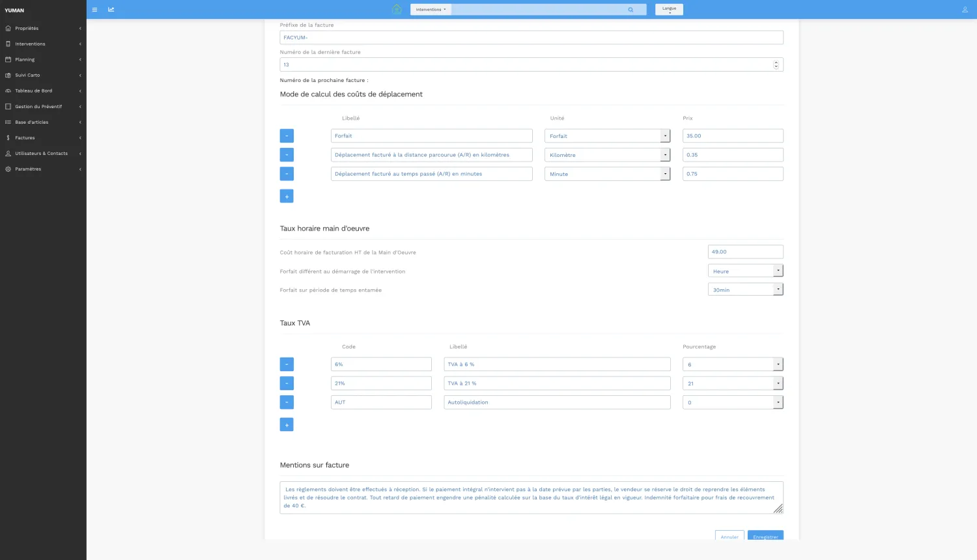Edit the distance parcourue libellé field

(x=432, y=155)
